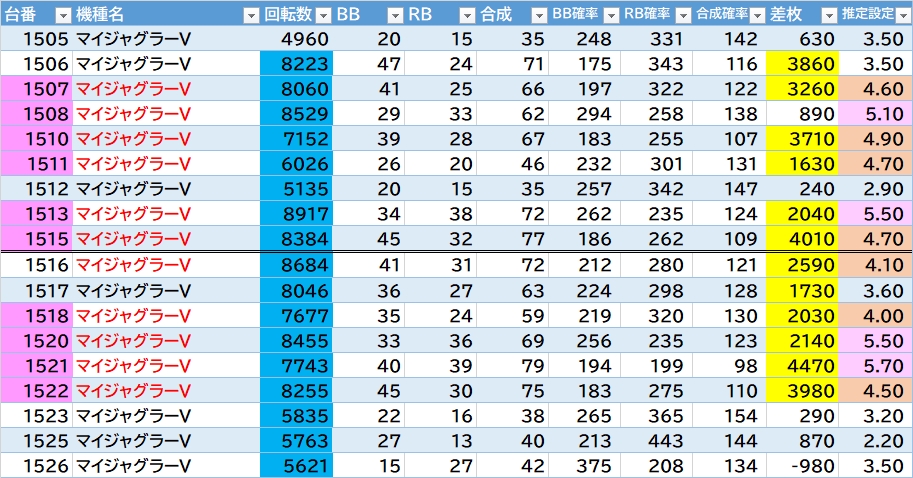Open the 回転数 column filter dropdown
The width and height of the screenshot is (913, 478).
tap(323, 15)
